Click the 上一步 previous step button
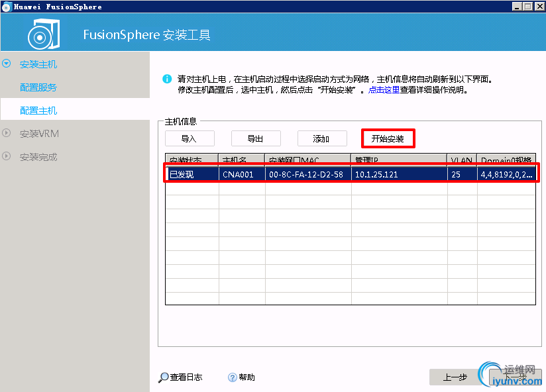This screenshot has width=546, height=392. point(455,377)
